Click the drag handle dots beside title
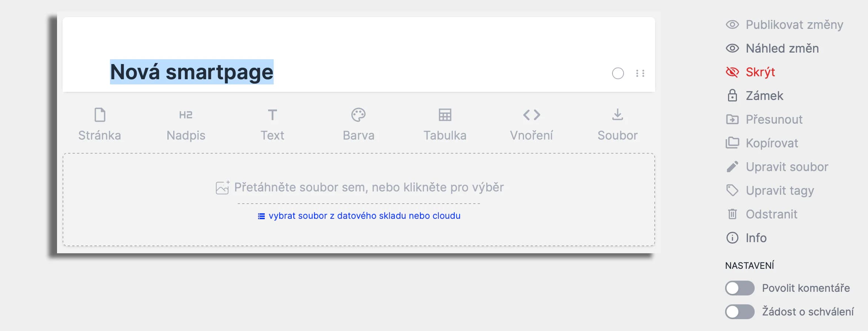Viewport: 868px width, 331px height. tap(640, 73)
